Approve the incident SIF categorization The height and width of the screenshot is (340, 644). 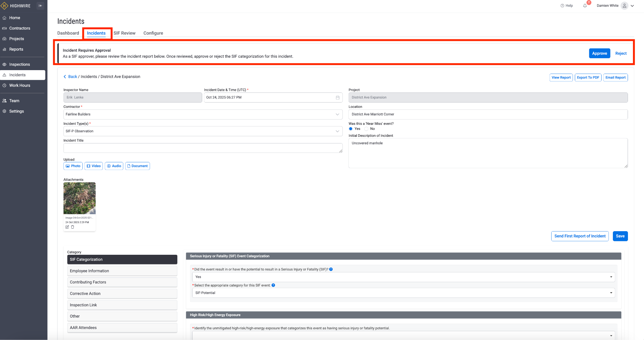click(x=599, y=53)
